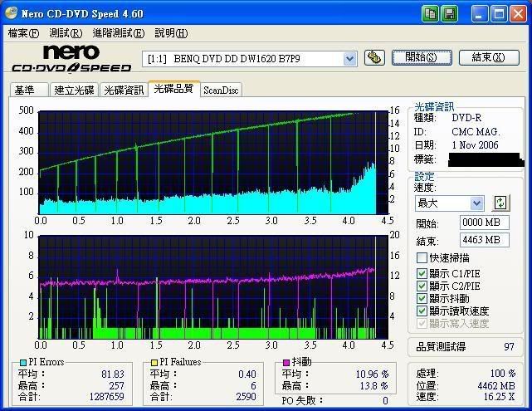Click the save floppy disk icon
532x411 pixels.
click(450, 14)
